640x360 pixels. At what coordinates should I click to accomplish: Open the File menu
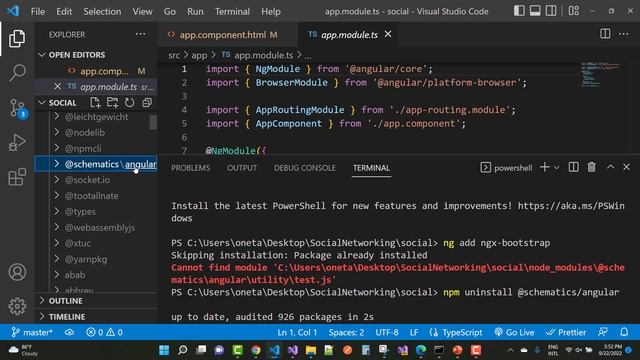pos(38,11)
